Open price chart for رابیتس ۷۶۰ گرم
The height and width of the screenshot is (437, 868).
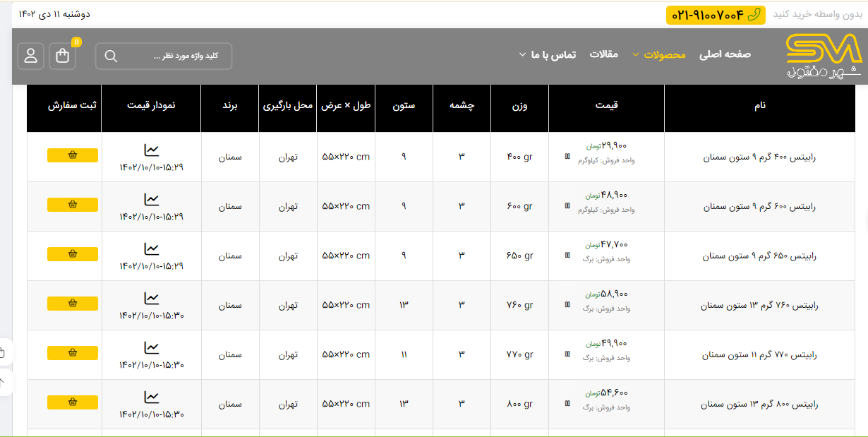(x=151, y=298)
